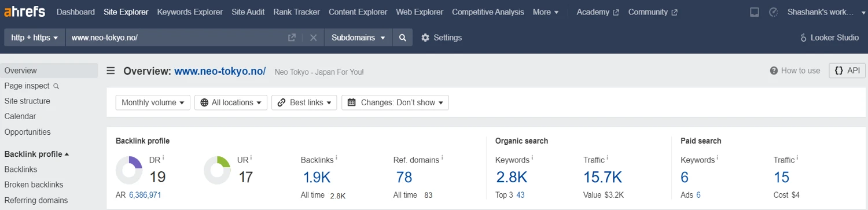Open the All locations dropdown
Viewport: 868px width, 210px height.
click(231, 102)
